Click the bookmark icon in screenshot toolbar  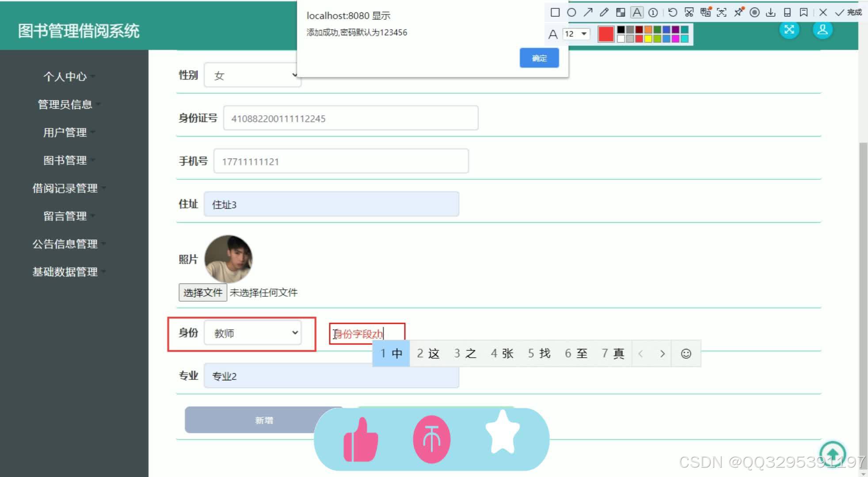point(803,12)
